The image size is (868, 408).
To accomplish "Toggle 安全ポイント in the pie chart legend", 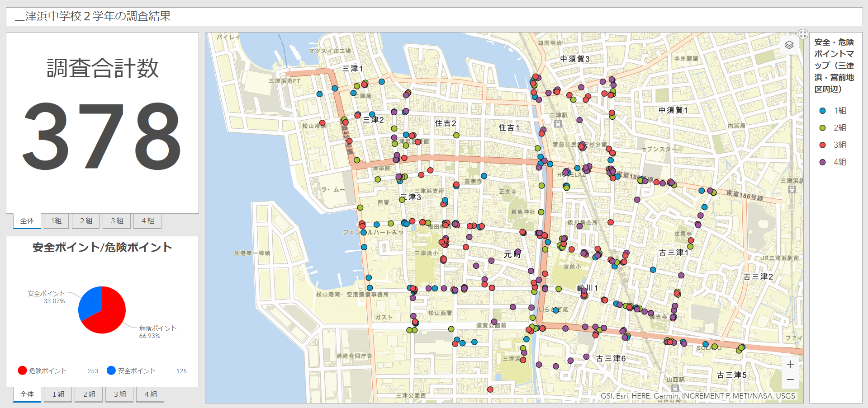I will point(136,370).
